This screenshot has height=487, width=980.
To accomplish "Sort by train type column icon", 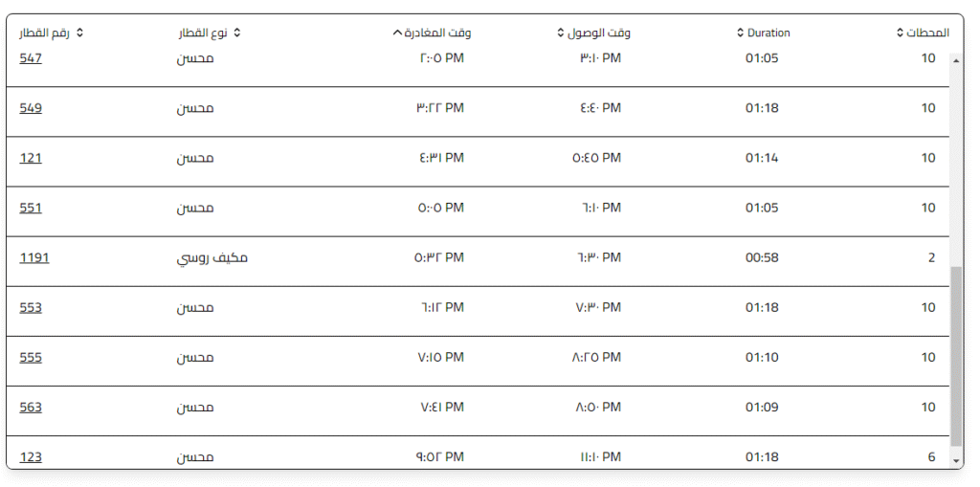I will coord(237,33).
